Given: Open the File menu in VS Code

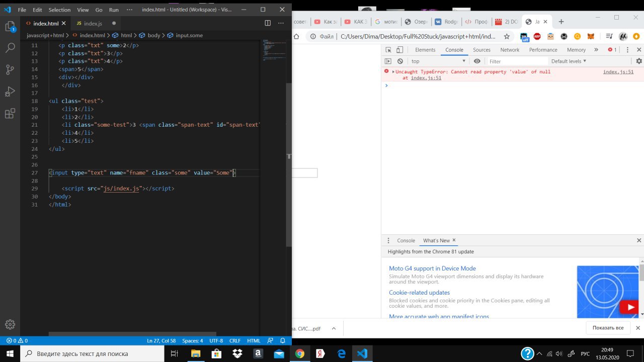Looking at the screenshot, I should (x=22, y=10).
